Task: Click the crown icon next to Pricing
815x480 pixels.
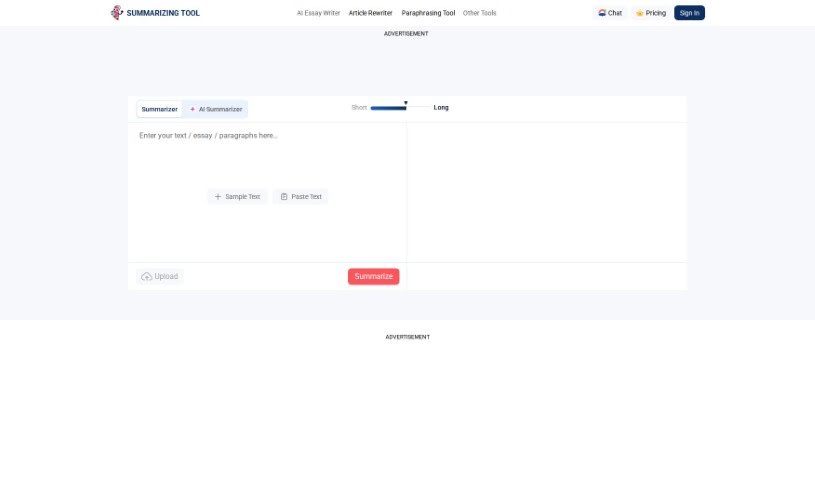Action: 640,13
